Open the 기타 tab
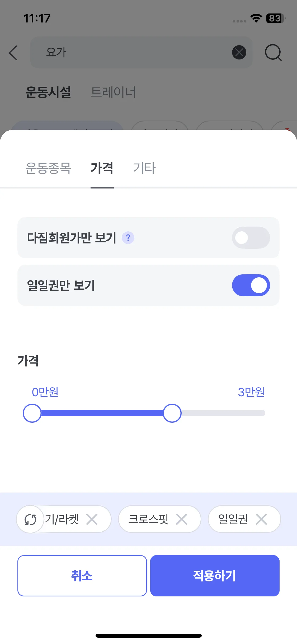Image resolution: width=297 pixels, height=644 pixels. [x=144, y=168]
